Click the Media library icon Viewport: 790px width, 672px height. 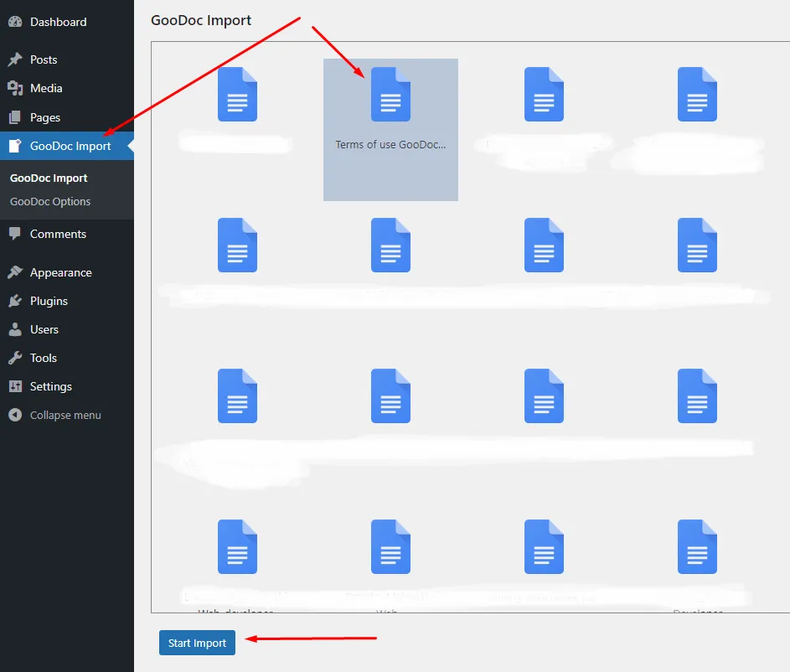coord(15,88)
